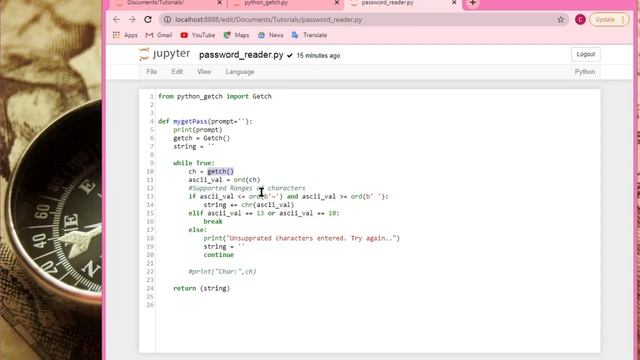Screen dimensions: 640x360
Task: Close the password_reader.py tab
Action: click(454, 3)
